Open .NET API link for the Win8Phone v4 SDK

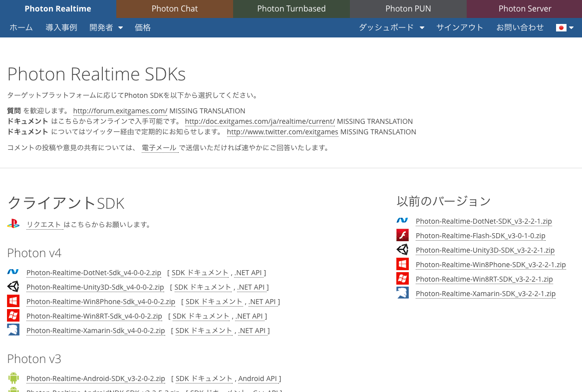coord(263,302)
